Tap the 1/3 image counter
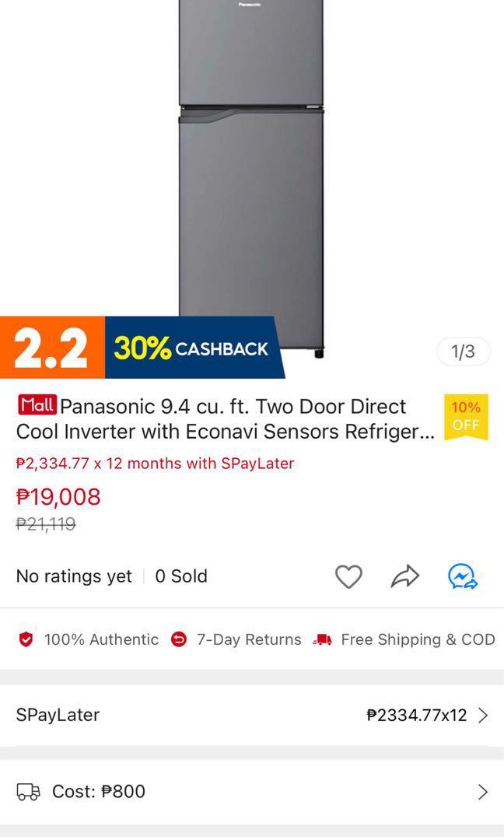 pyautogui.click(x=464, y=352)
